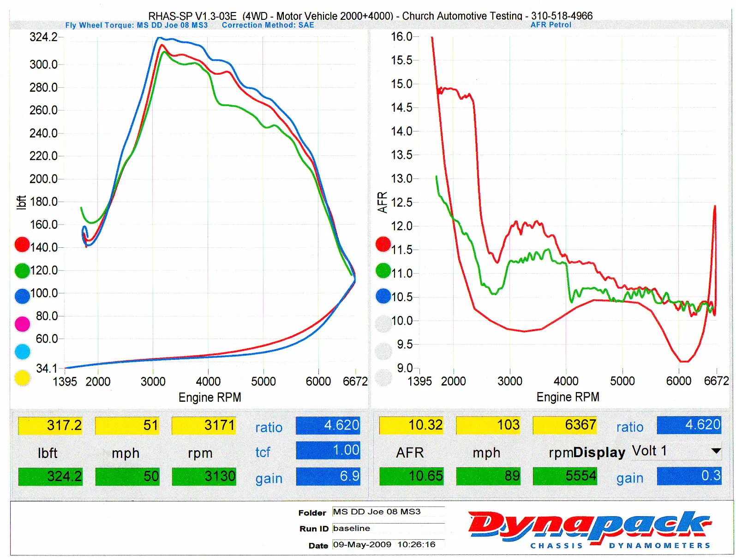Click the Dynapack logo
This screenshot has height=560, width=736.
[589, 528]
